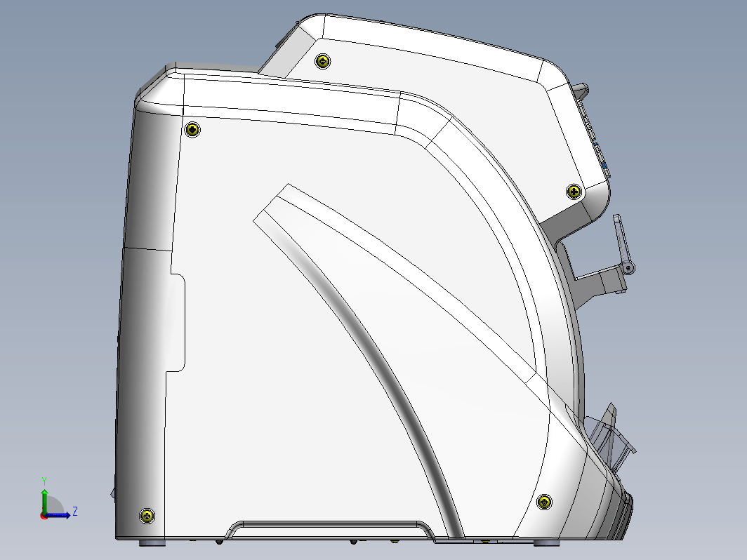Select the right rubber foot under the machine
747x560 pixels.
tap(546, 542)
